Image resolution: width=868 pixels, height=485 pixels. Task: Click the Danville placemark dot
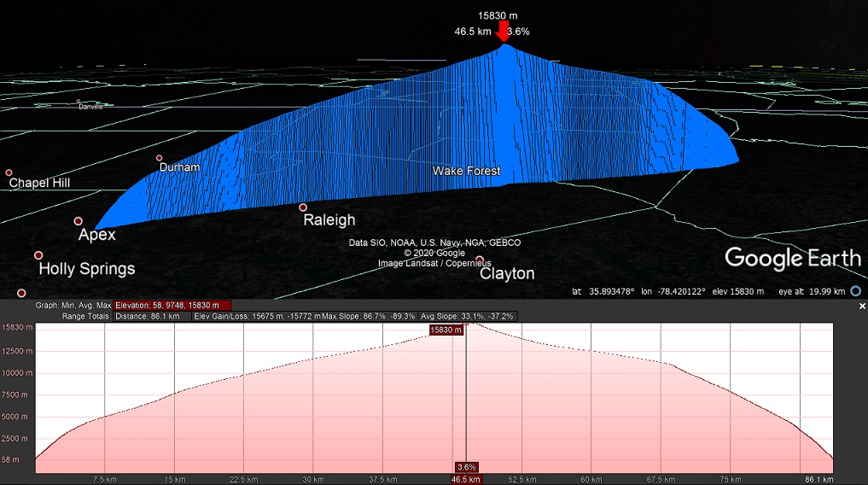[x=79, y=102]
